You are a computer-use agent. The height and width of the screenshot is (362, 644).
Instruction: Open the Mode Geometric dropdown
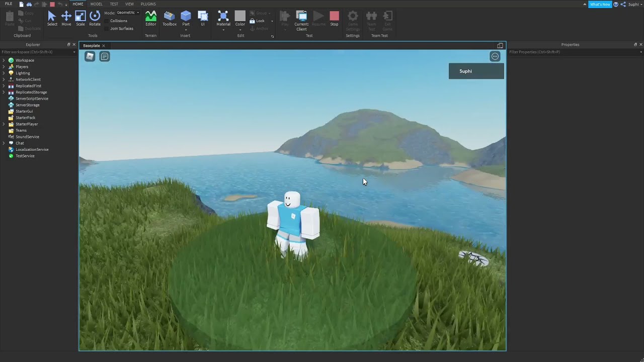[x=128, y=13]
